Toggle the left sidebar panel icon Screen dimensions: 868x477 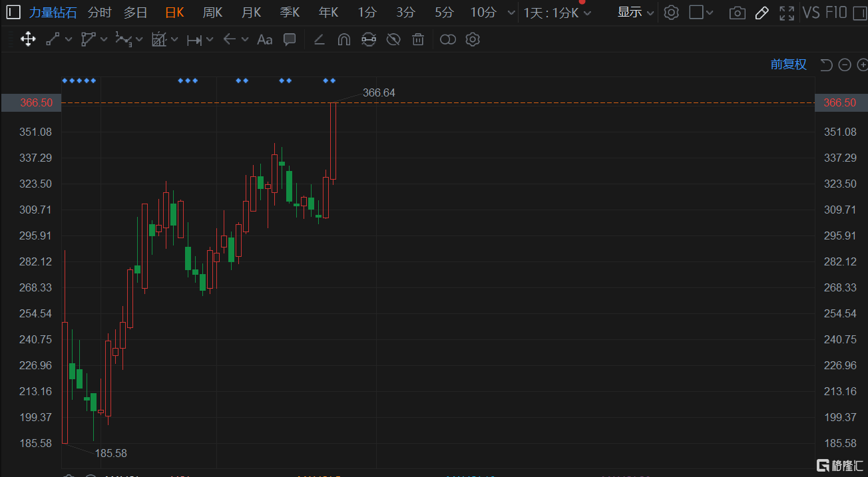(13, 13)
